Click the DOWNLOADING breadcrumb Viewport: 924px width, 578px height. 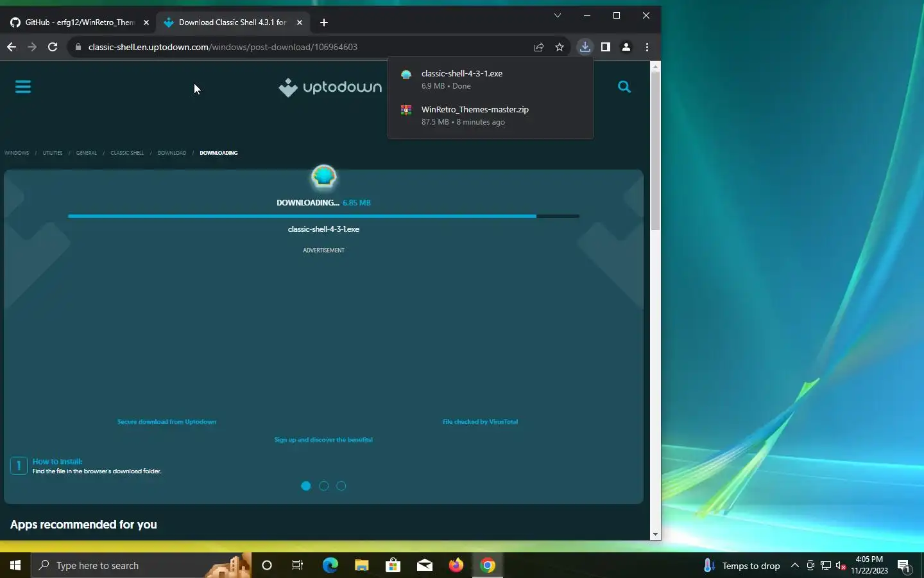[219, 153]
